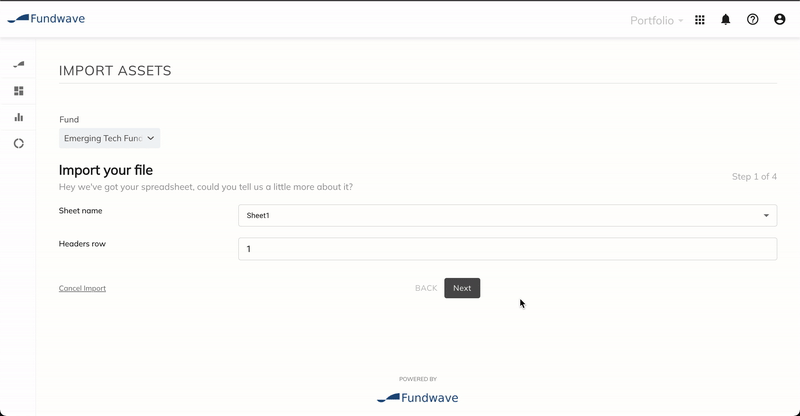This screenshot has width=800, height=416.
Task: Click the footer Fundwave logo
Action: [417, 397]
